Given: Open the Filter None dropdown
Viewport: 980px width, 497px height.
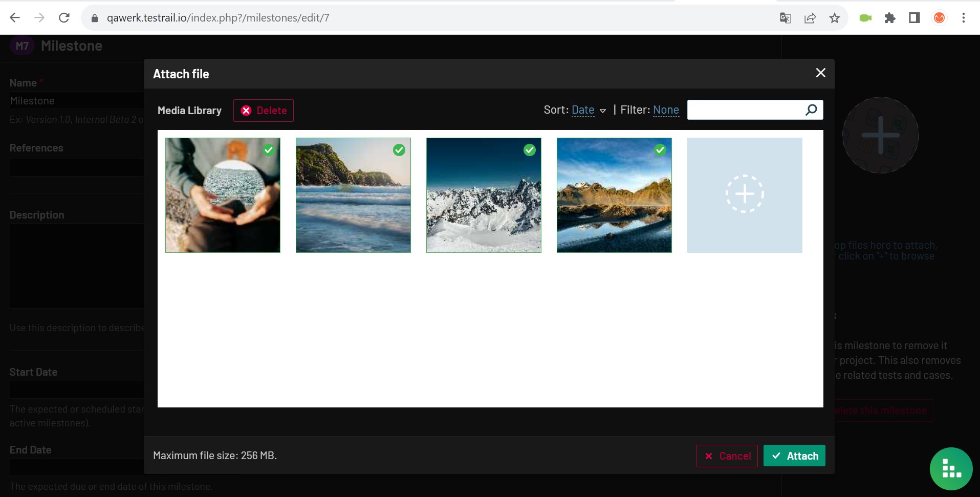Looking at the screenshot, I should click(x=666, y=110).
